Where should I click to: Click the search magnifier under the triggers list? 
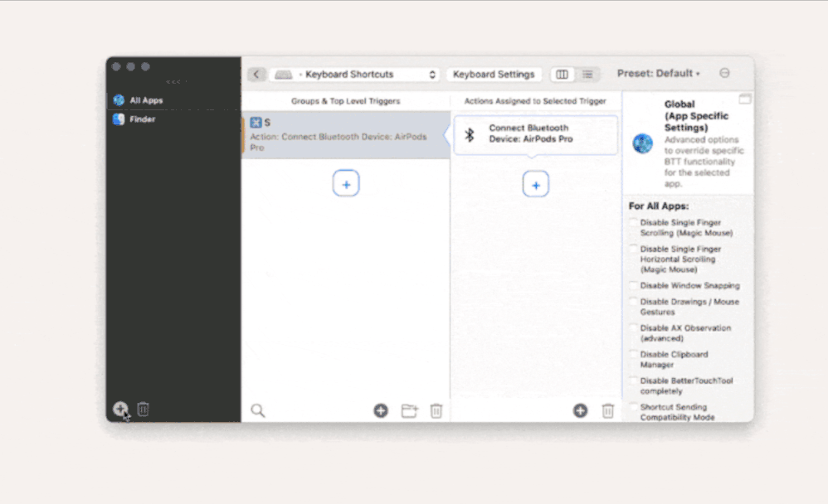[x=258, y=410]
